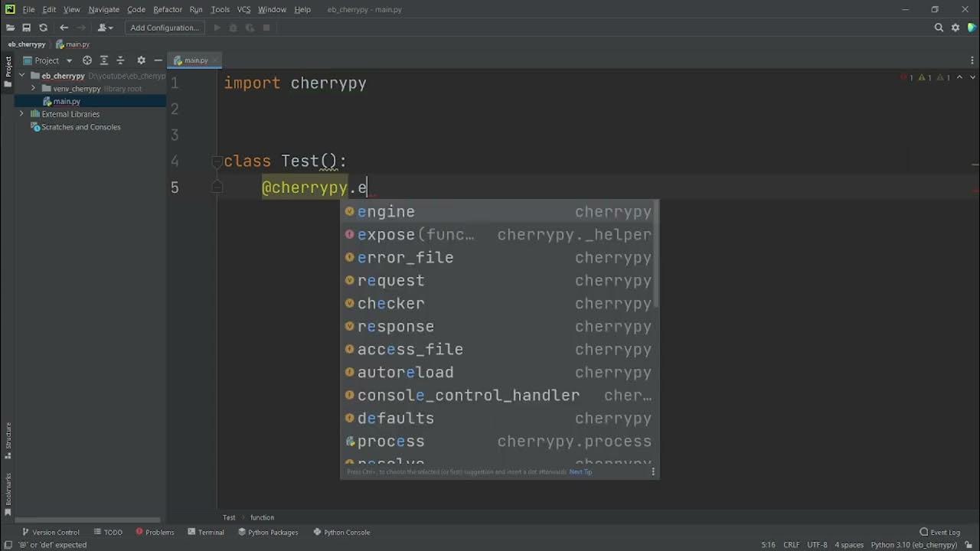Open the File menu
The image size is (980, 551).
pos(28,9)
